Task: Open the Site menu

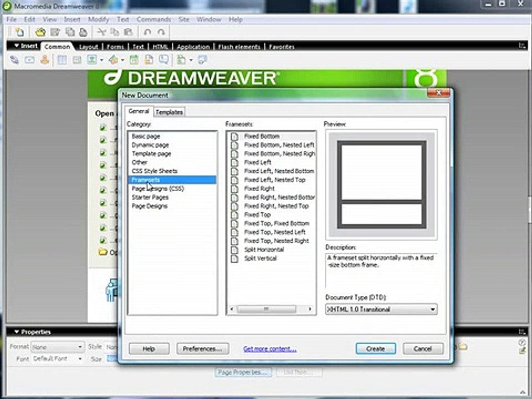Action: [x=184, y=19]
